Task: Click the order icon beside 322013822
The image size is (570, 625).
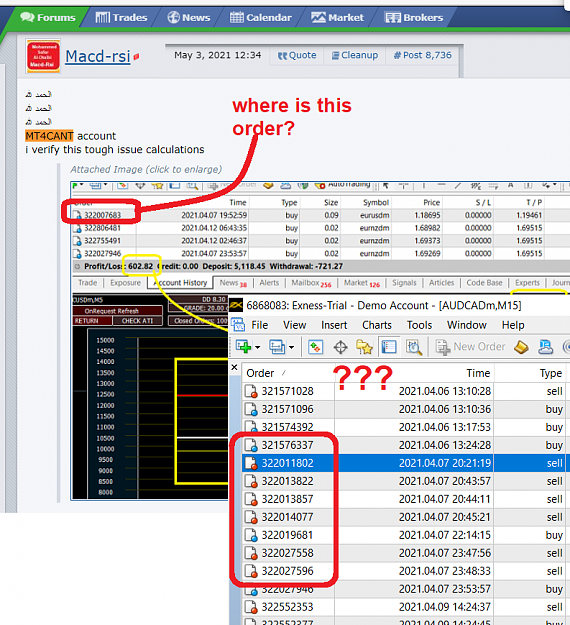Action: [x=251, y=482]
